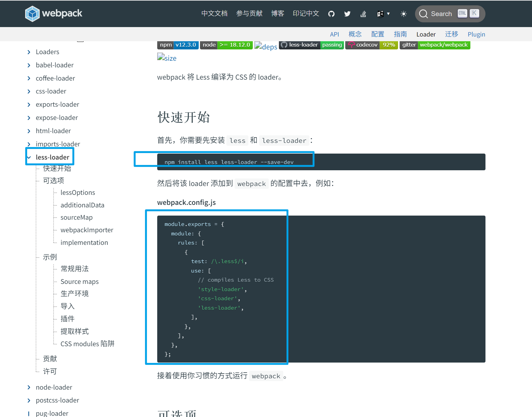Toggle the light/dark theme with the sun icon
This screenshot has width=532, height=417.
tap(404, 14)
